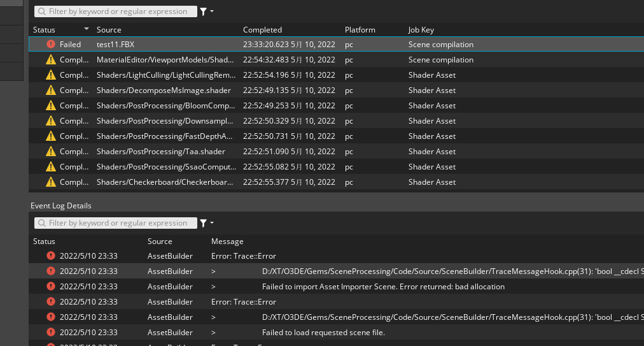Click Status column header in Event Log
The height and width of the screenshot is (346, 644).
tap(44, 241)
